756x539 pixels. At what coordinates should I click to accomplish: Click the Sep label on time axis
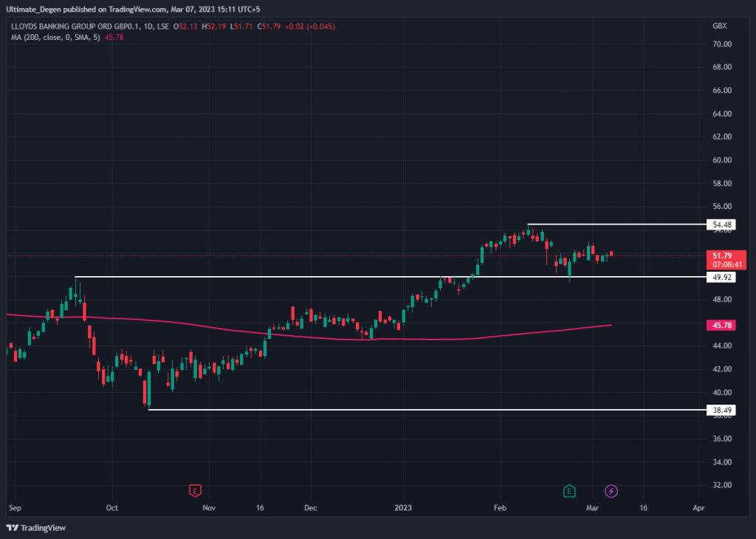(15, 508)
